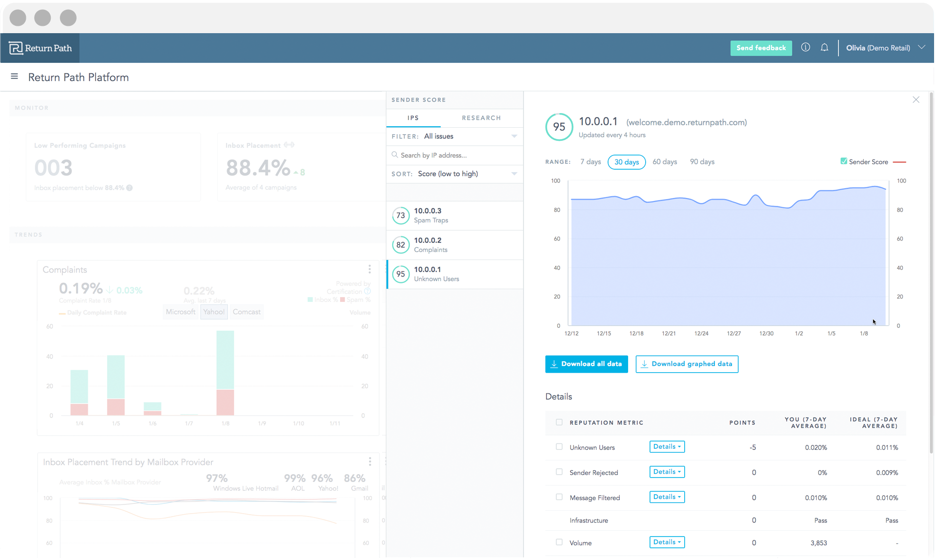The image size is (937, 560).
Task: Click the score 73 circle badge
Action: (x=401, y=216)
